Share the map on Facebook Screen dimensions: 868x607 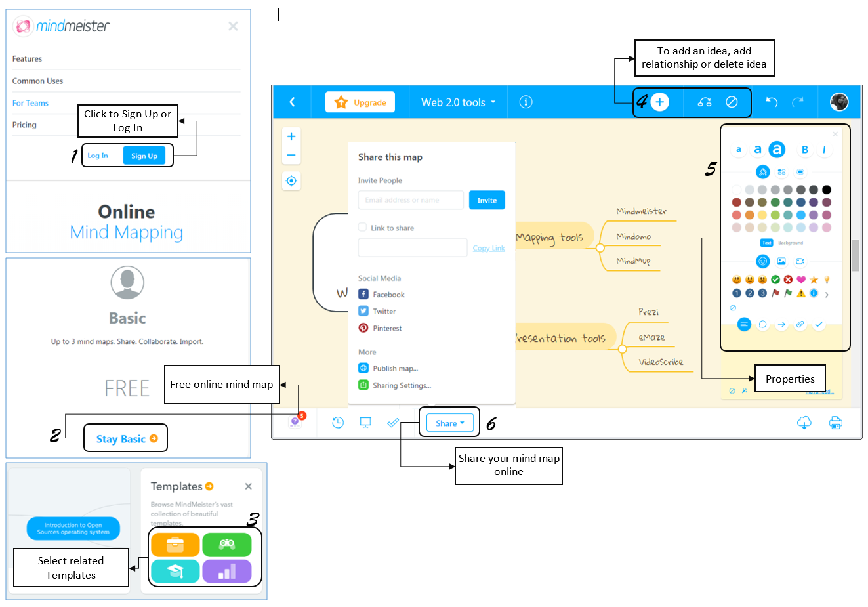pos(381,295)
